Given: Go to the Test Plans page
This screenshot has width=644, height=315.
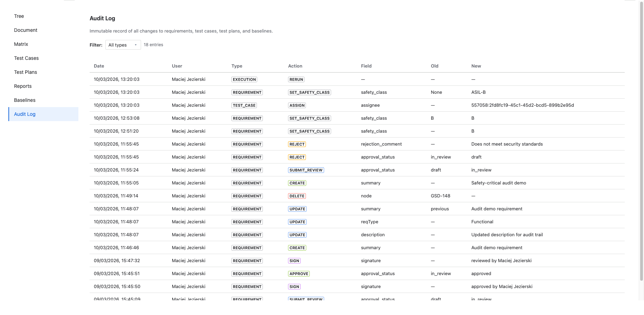Looking at the screenshot, I should pyautogui.click(x=25, y=72).
